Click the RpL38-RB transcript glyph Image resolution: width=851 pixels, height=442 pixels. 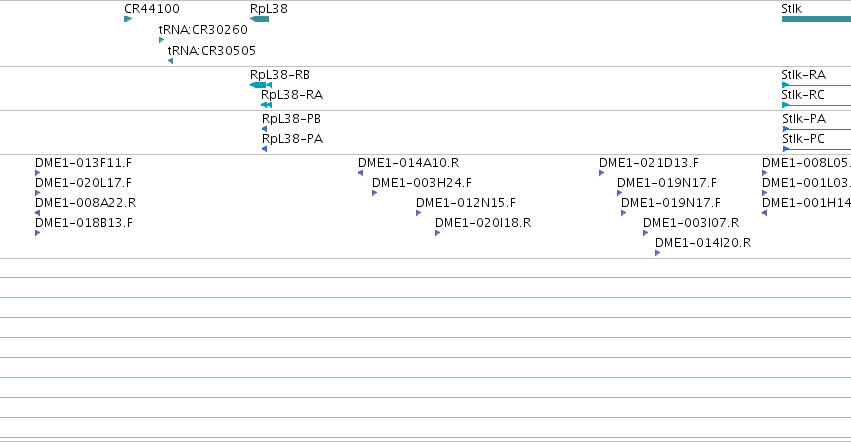(261, 85)
